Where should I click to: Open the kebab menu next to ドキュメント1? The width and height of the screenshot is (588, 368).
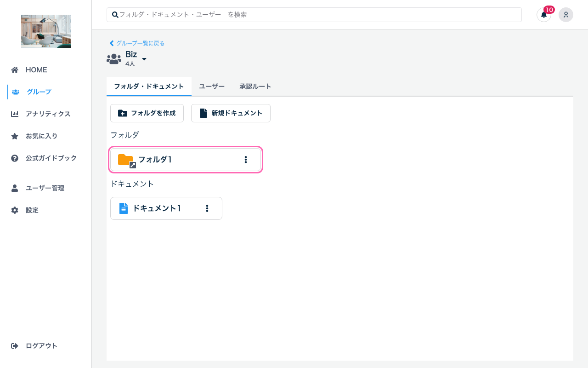(207, 208)
